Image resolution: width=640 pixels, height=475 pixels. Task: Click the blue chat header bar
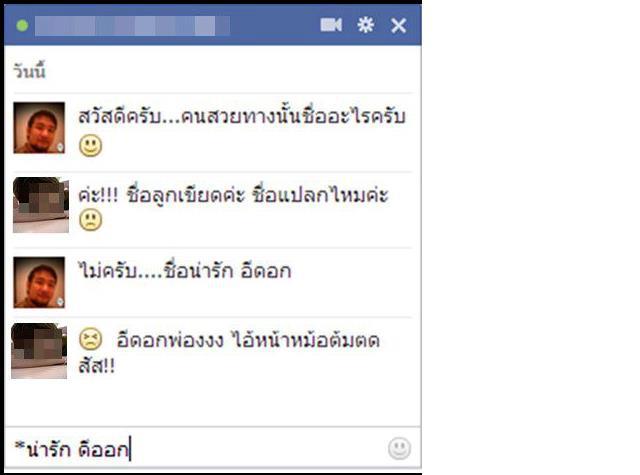213,25
